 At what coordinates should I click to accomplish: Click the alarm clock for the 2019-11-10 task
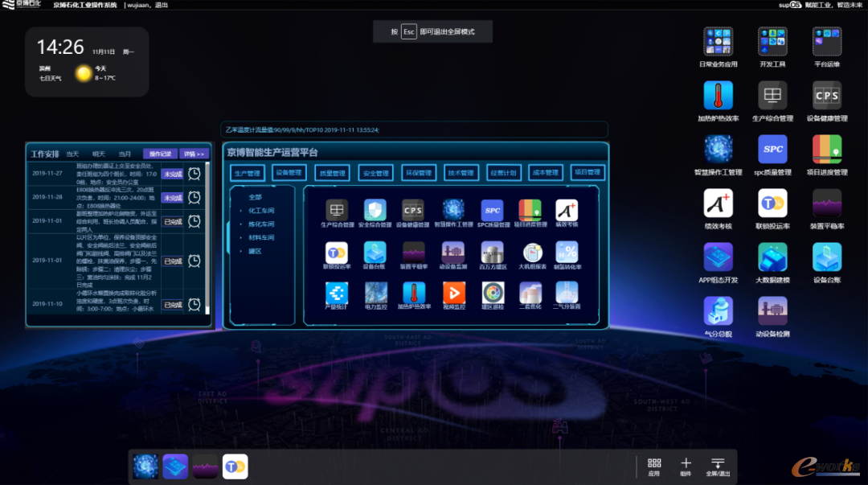pos(194,304)
